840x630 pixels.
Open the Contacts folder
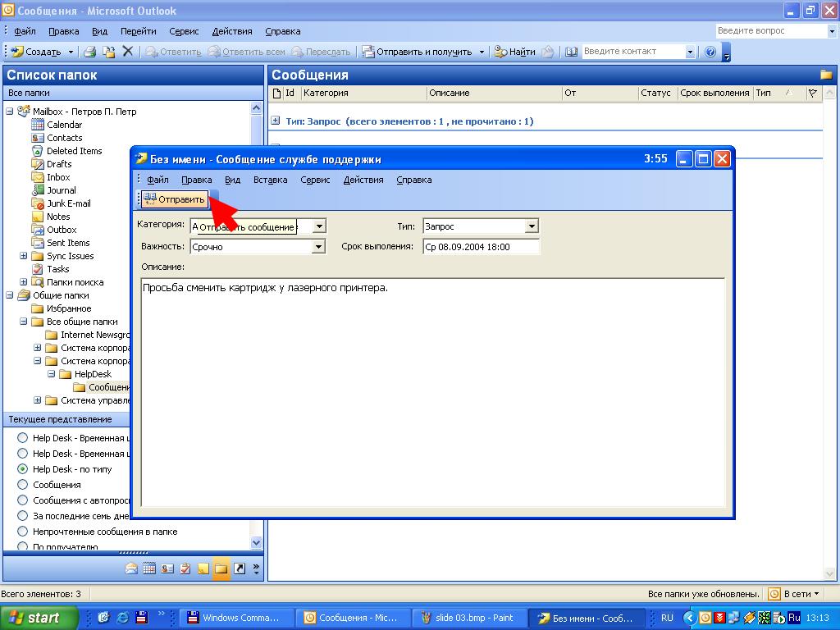coord(64,138)
